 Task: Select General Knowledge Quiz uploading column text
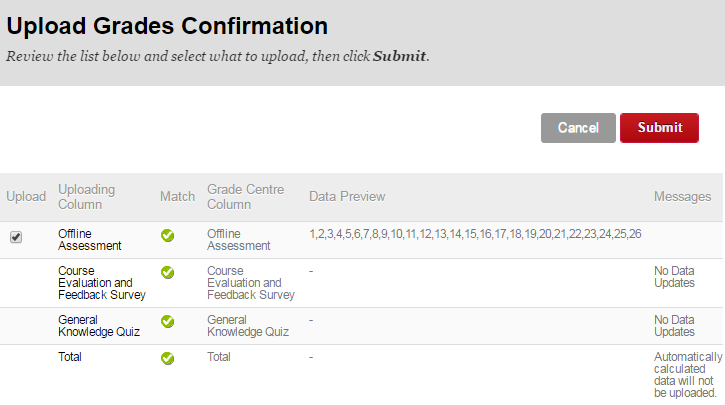coord(98,326)
